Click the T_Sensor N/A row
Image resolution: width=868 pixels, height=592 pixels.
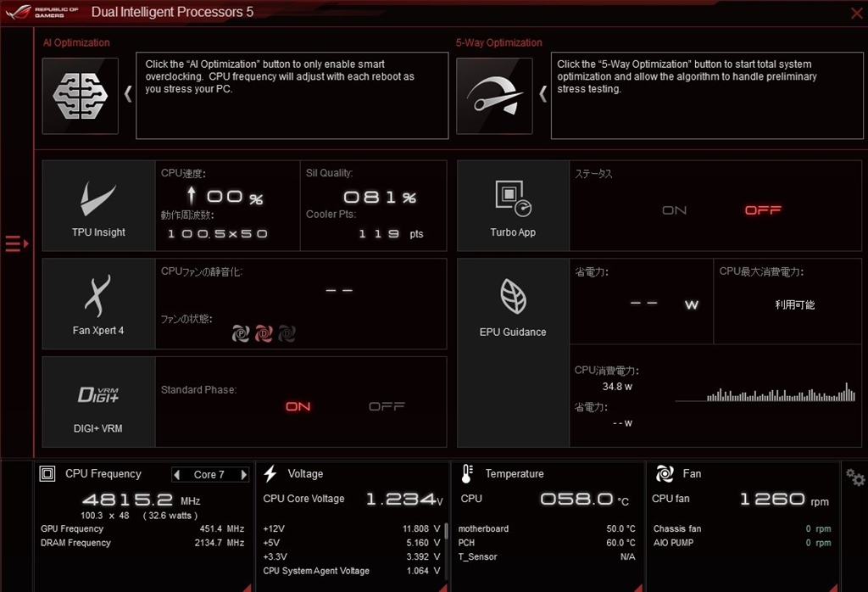[547, 556]
